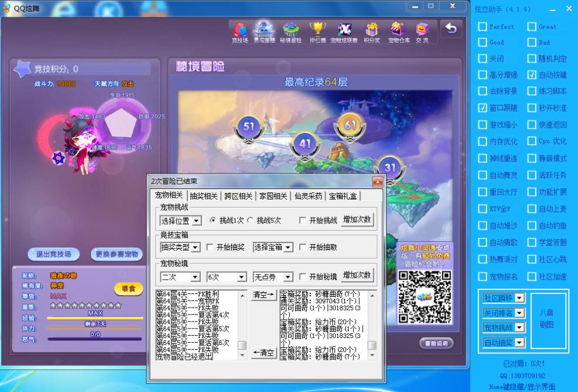Click the 交流 chat icon

click(x=422, y=32)
